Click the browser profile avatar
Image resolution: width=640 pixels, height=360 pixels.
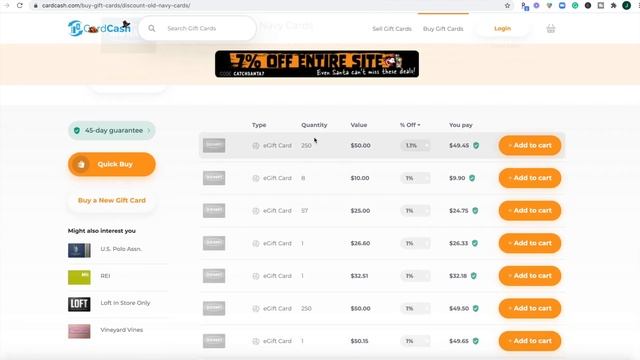click(627, 5)
